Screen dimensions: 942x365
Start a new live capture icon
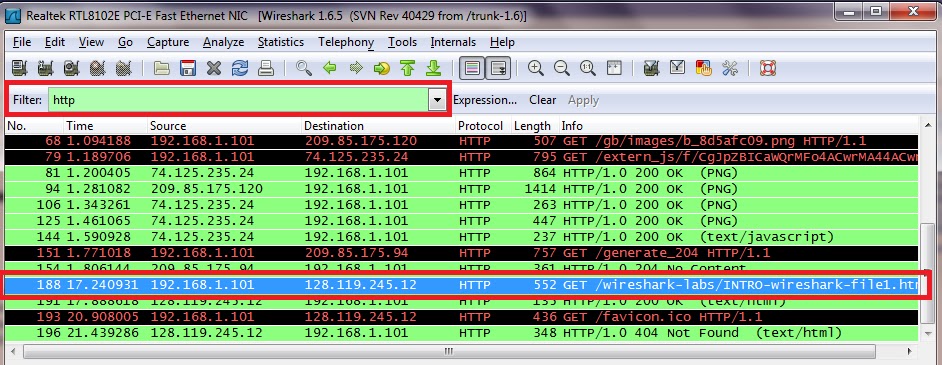(71, 68)
